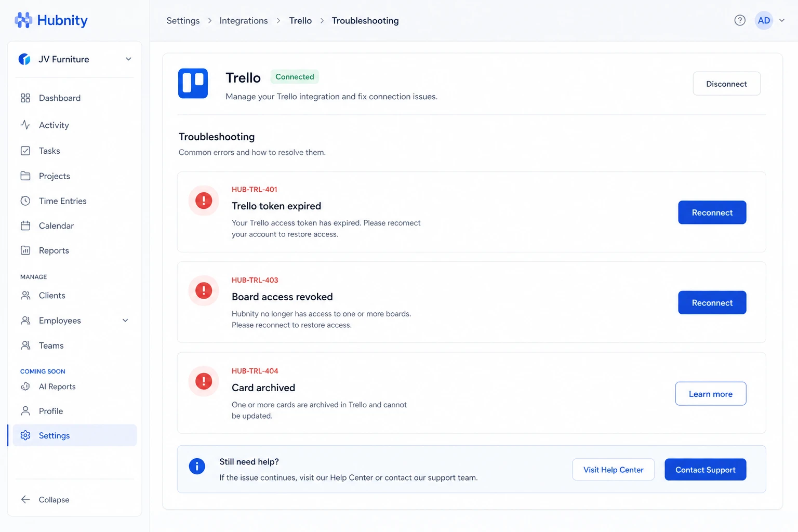The width and height of the screenshot is (798, 532).
Task: Go to Dashboard in sidebar
Action: (x=75, y=98)
